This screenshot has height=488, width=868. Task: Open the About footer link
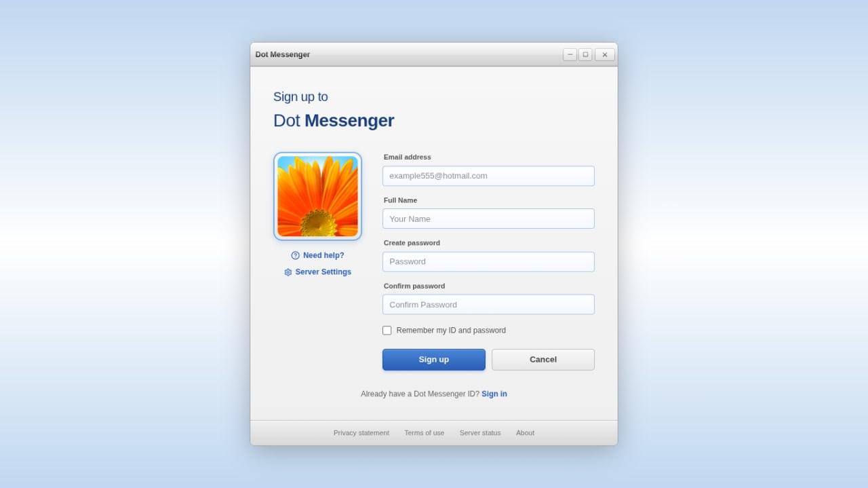click(x=525, y=433)
